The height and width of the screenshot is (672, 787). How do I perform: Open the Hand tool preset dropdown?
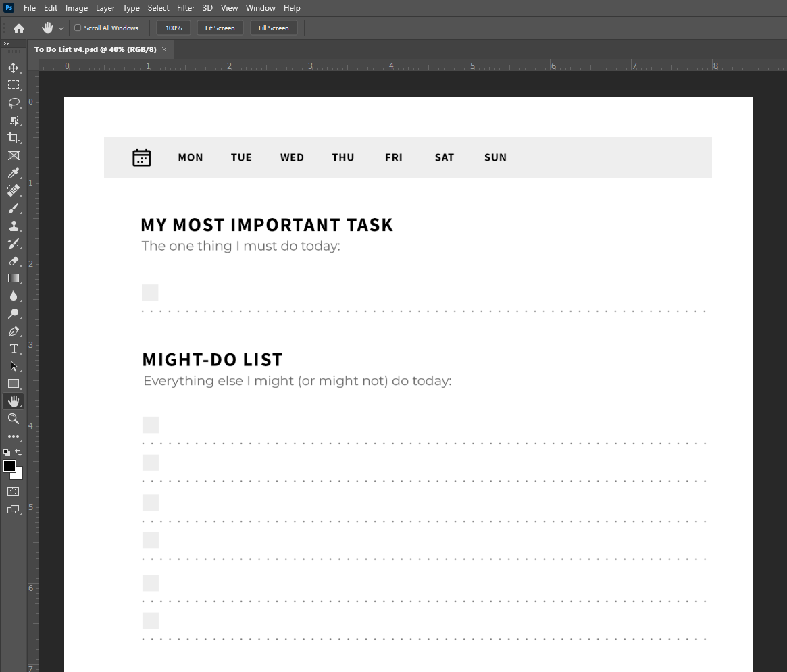point(61,28)
